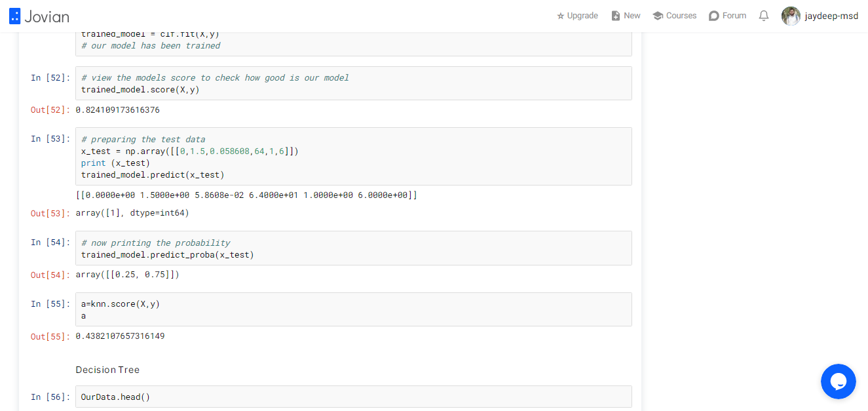Select the In [53] x_test code cell

(x=354, y=157)
